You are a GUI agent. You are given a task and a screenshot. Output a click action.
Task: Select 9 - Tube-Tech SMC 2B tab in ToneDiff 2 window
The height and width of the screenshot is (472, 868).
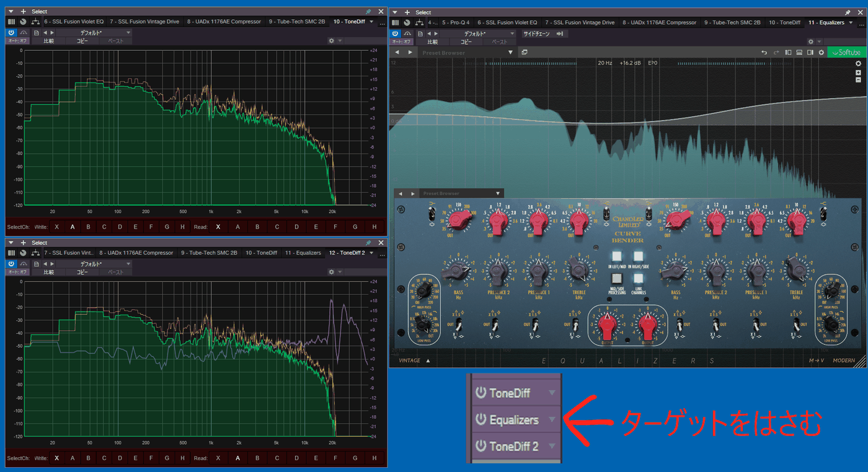[x=210, y=253]
